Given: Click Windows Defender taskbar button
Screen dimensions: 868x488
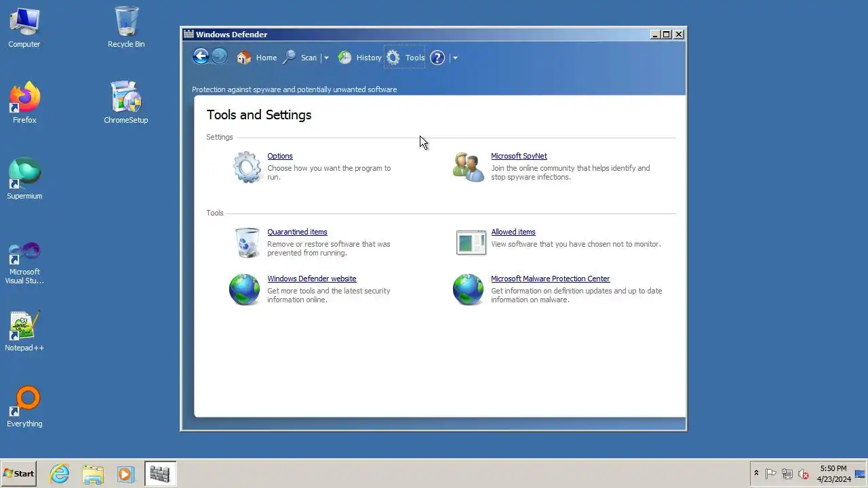Looking at the screenshot, I should click(x=160, y=474).
